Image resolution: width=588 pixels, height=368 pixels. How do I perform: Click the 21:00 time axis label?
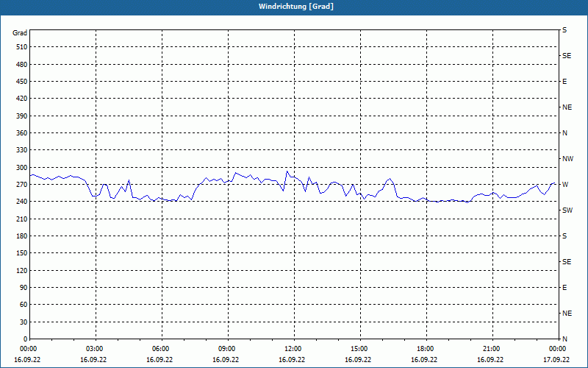[x=492, y=349]
